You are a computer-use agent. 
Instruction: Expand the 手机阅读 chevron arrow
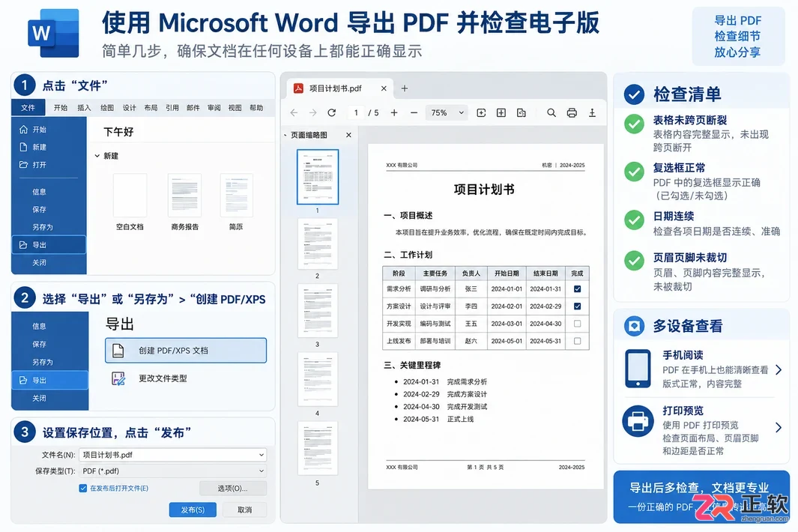[779, 369]
